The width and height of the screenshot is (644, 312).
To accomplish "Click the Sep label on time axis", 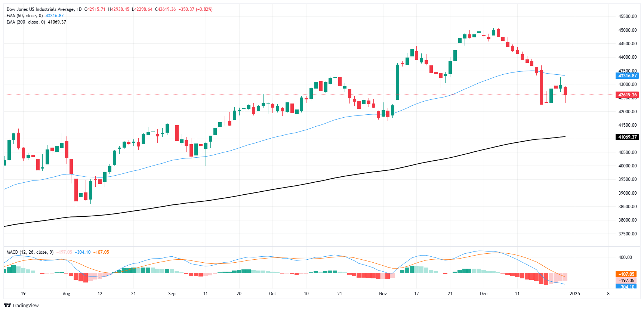I will (x=172, y=294).
